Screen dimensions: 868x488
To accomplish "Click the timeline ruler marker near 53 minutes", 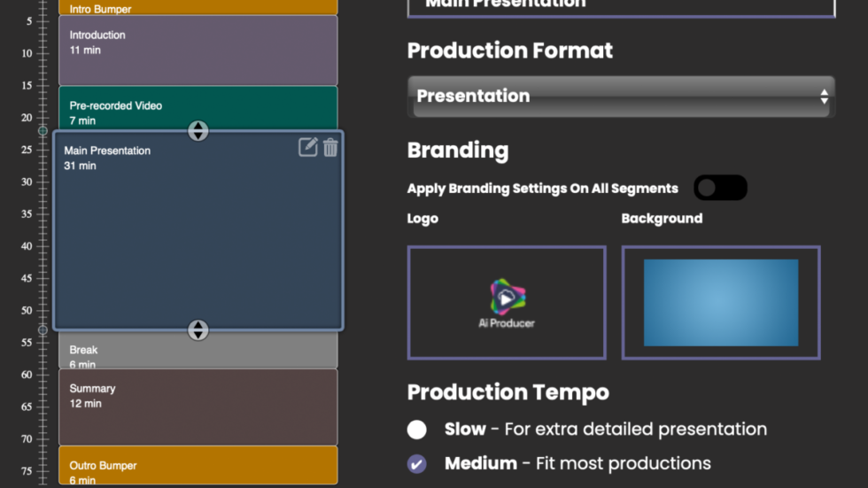I will coord(43,330).
